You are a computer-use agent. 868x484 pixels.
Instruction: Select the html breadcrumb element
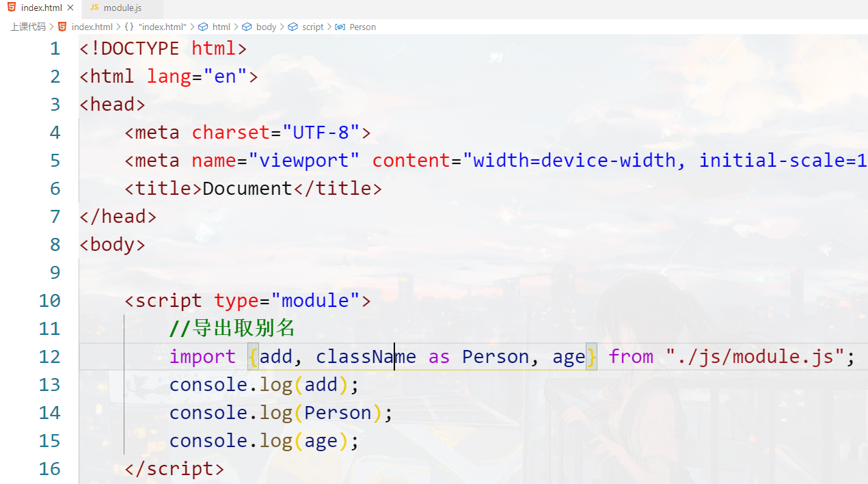[x=221, y=27]
